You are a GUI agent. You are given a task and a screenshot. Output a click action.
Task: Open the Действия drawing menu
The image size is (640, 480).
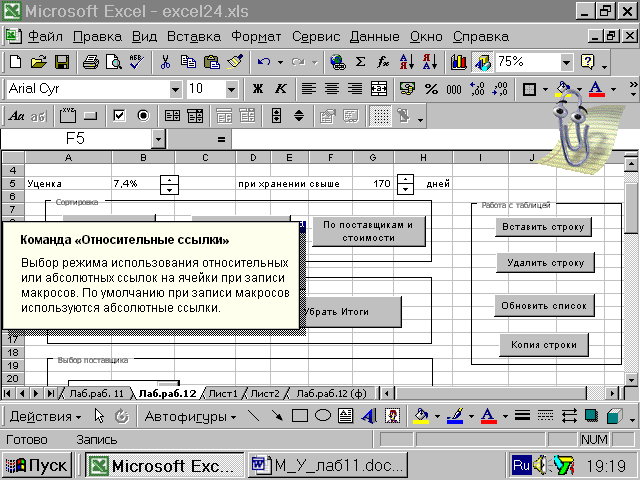45,416
